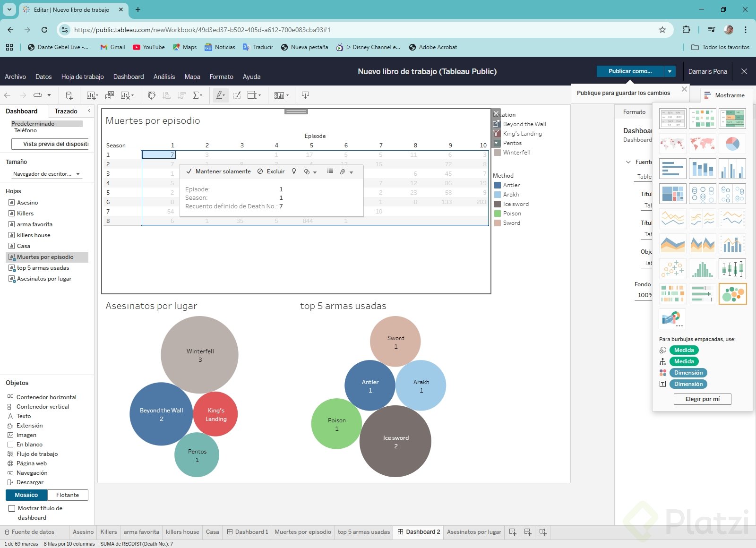This screenshot has width=756, height=548.
Task: Click the 'Publicar como...' button
Action: pyautogui.click(x=630, y=71)
